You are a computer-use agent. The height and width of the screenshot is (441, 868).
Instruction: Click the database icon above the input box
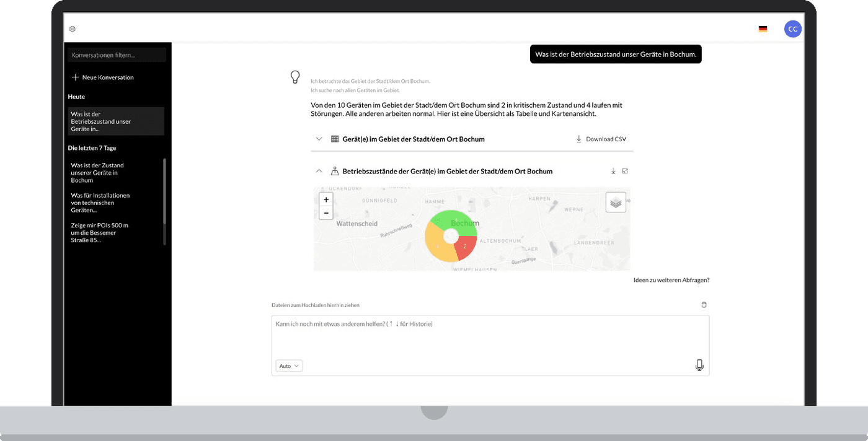pyautogui.click(x=704, y=305)
